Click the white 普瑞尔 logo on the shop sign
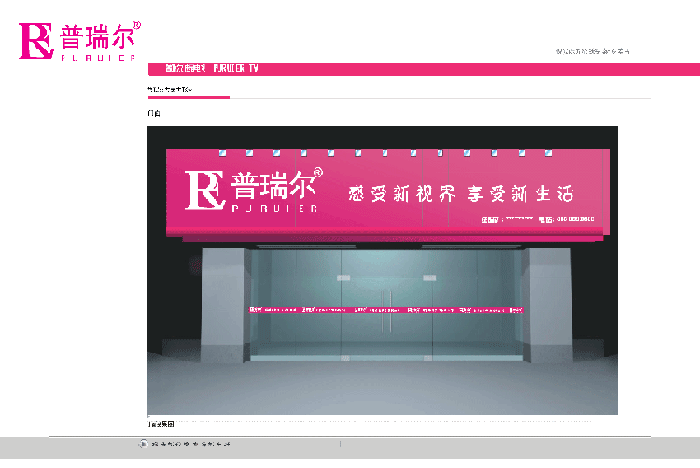The image size is (700, 468). [254, 189]
